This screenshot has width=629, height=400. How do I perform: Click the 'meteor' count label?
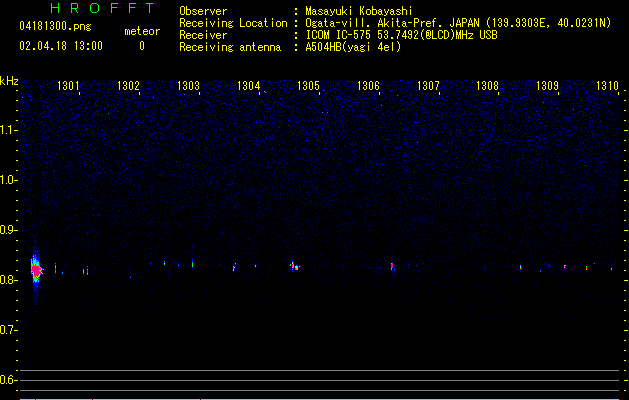142,31
